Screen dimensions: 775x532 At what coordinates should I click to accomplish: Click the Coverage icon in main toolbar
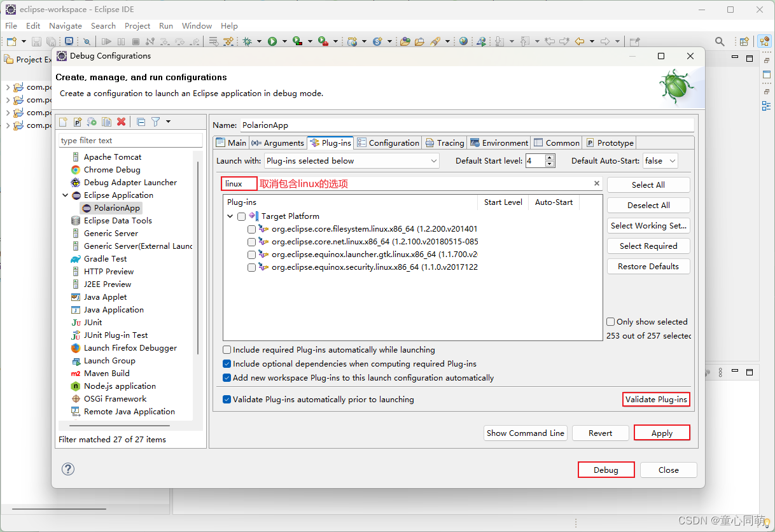coord(297,41)
